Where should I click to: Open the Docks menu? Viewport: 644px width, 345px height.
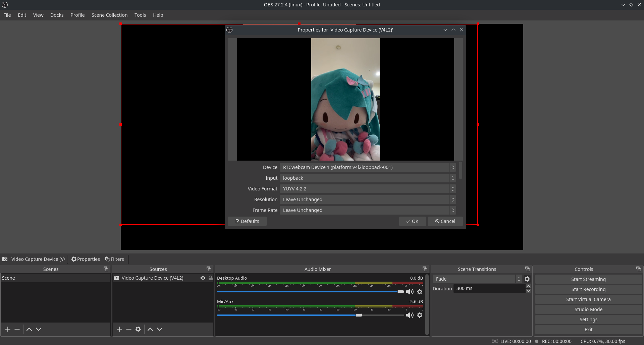pos(57,15)
